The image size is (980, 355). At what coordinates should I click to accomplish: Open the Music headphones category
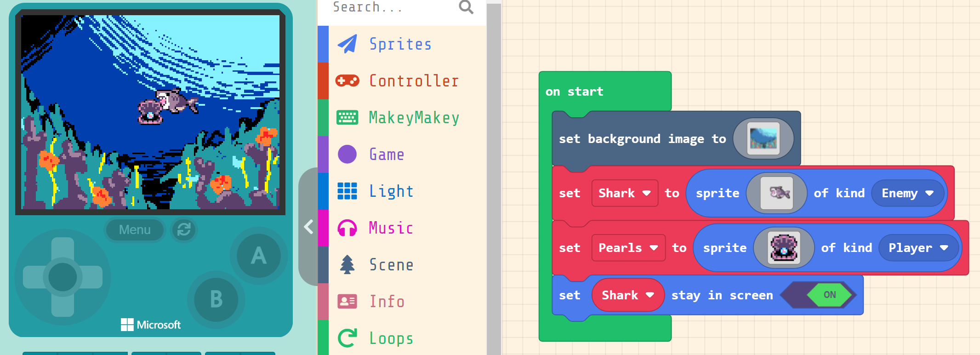click(348, 228)
